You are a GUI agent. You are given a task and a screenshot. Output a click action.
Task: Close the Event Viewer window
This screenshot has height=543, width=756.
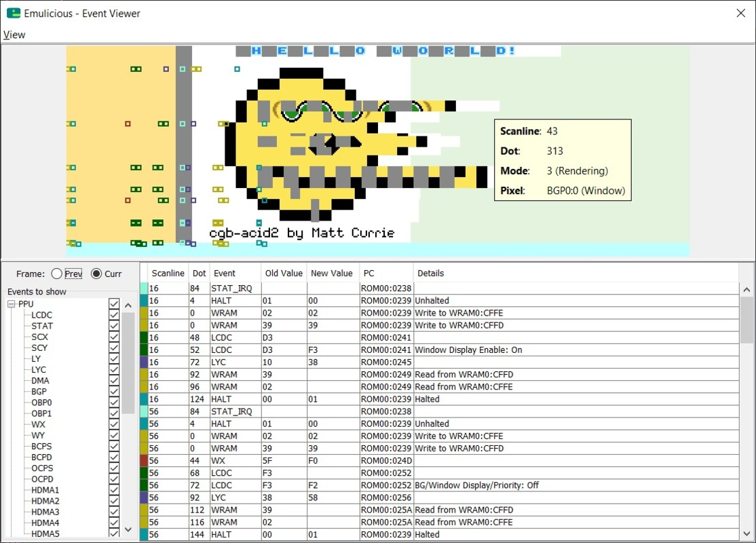[741, 13]
